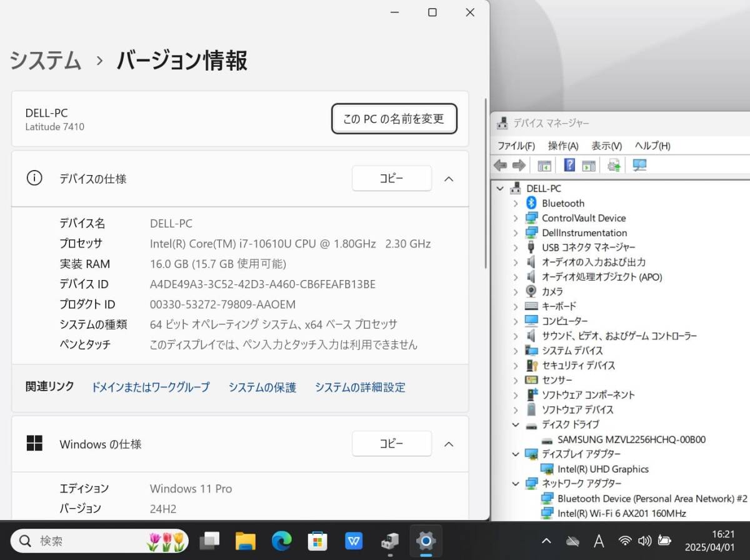
Task: Open 表示(V) menu in Device Manager
Action: pyautogui.click(x=607, y=146)
